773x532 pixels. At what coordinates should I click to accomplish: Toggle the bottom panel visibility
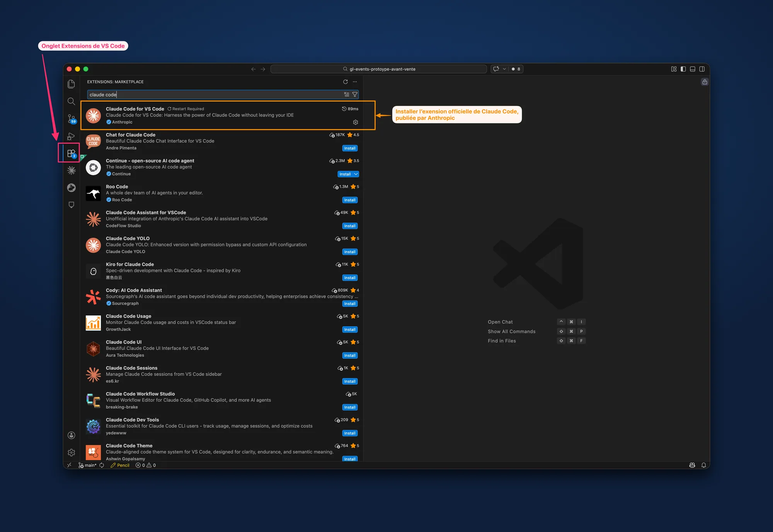coord(693,69)
